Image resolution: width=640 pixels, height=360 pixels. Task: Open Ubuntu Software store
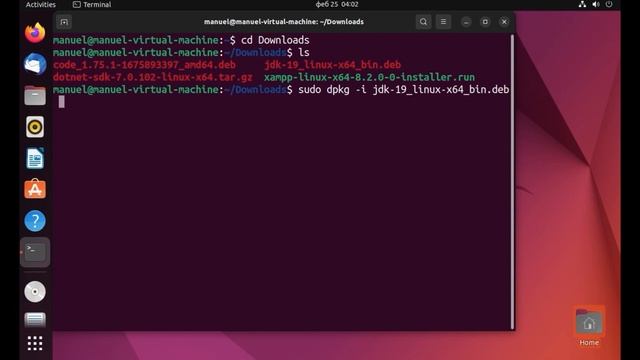[x=35, y=189]
